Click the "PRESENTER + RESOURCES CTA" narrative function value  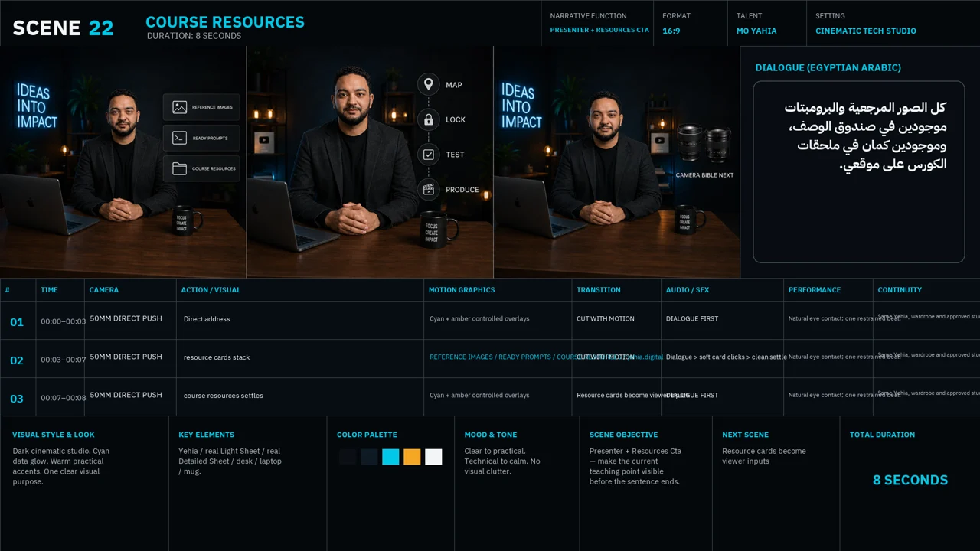click(599, 31)
